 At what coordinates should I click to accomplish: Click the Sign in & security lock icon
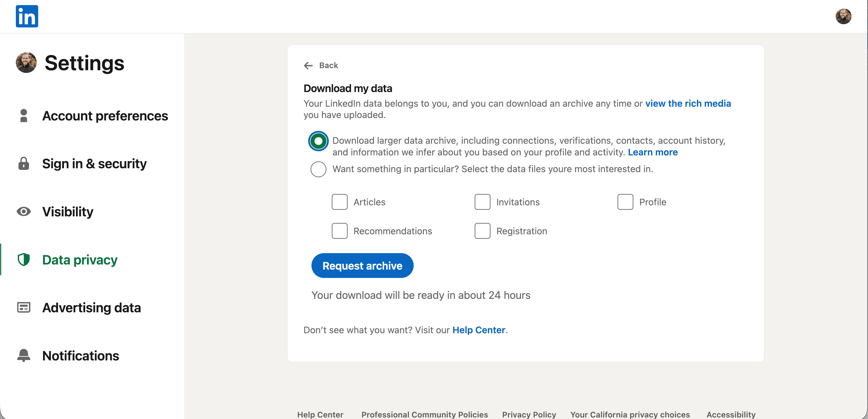tap(24, 163)
